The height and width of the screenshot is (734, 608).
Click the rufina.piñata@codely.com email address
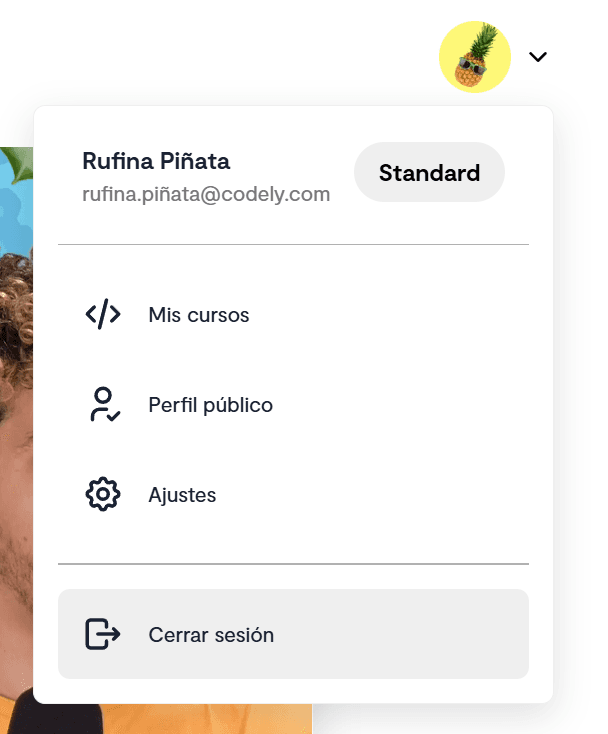click(206, 194)
